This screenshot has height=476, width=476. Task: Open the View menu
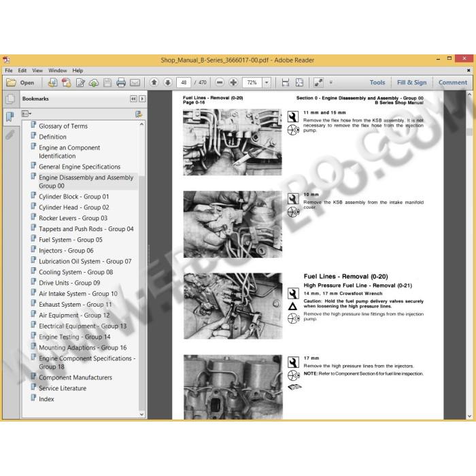coord(37,71)
